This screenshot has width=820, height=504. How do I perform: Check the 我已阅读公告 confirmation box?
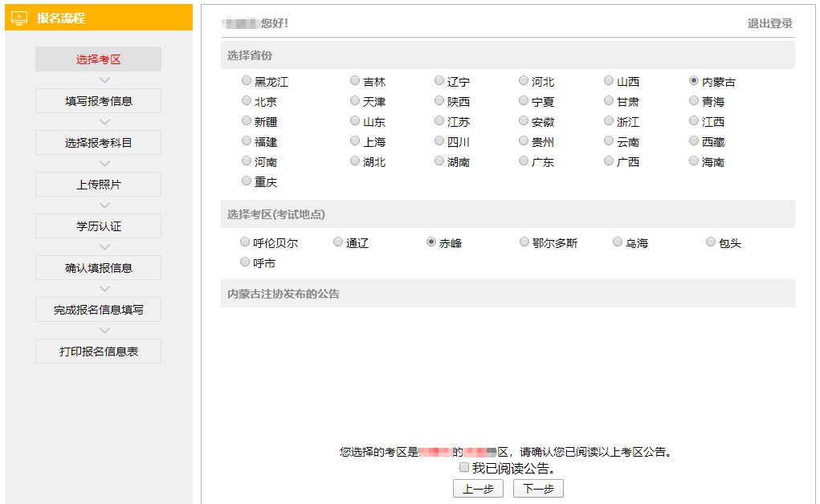point(464,467)
